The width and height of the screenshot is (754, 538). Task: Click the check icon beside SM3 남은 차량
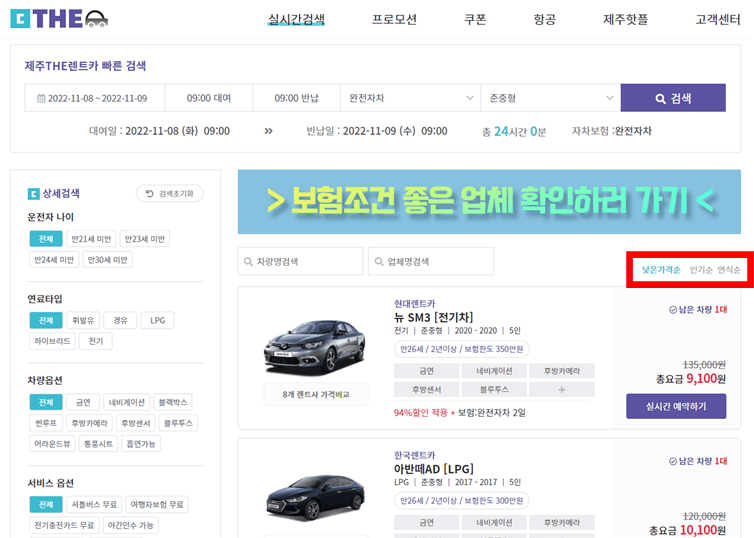point(673,310)
